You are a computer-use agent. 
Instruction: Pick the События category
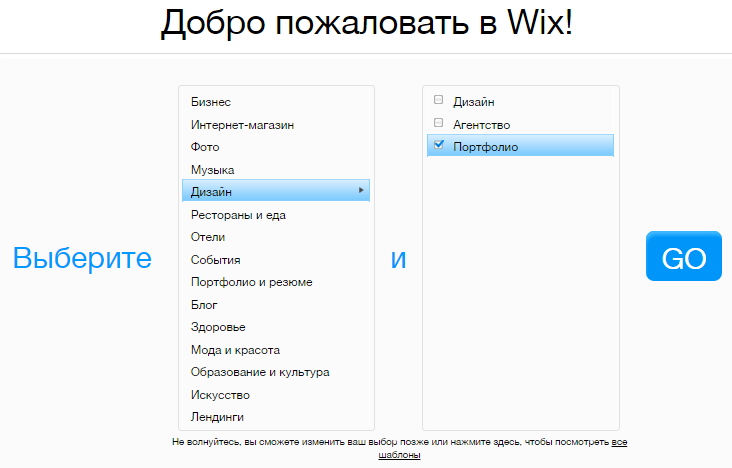(276, 260)
